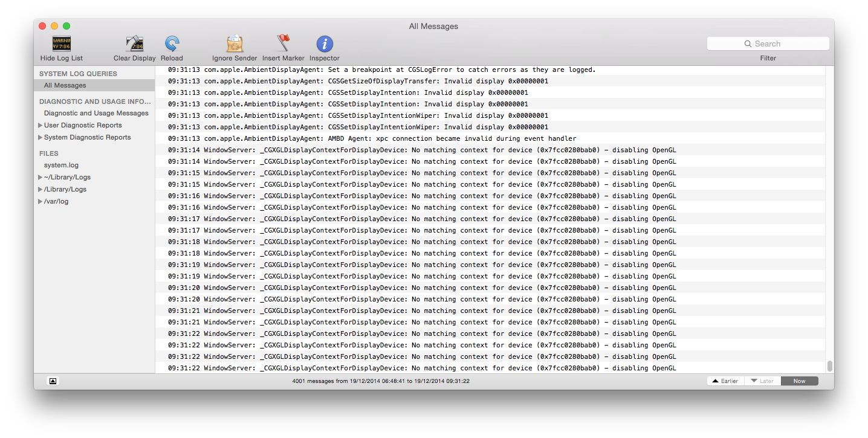Select the AMBD Agent xpc connection log line
The width and height of the screenshot is (868, 438).
click(490, 138)
